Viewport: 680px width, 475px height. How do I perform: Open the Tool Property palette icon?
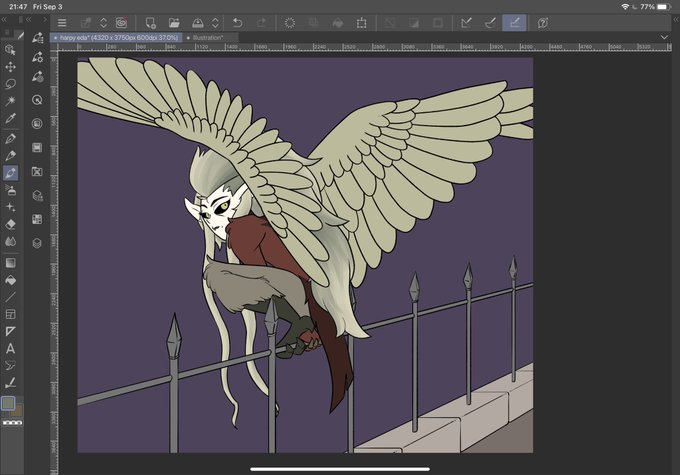(37, 57)
